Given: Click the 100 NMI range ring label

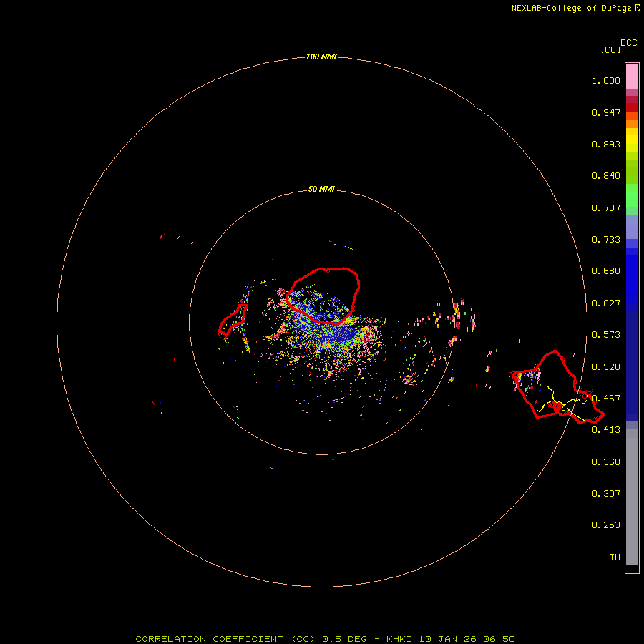Looking at the screenshot, I should pyautogui.click(x=321, y=57).
